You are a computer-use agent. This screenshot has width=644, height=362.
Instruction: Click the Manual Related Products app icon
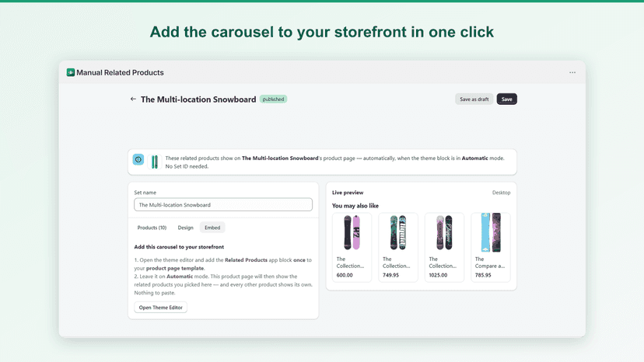pos(71,73)
